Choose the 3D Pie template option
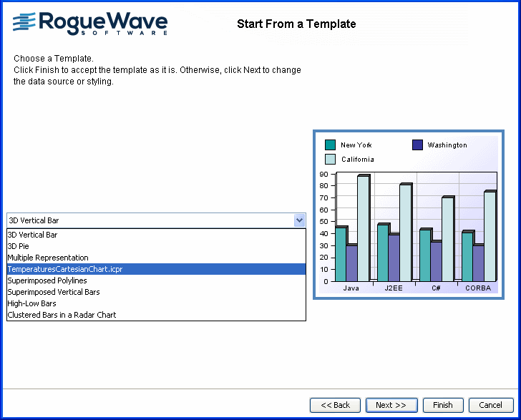 (18, 246)
